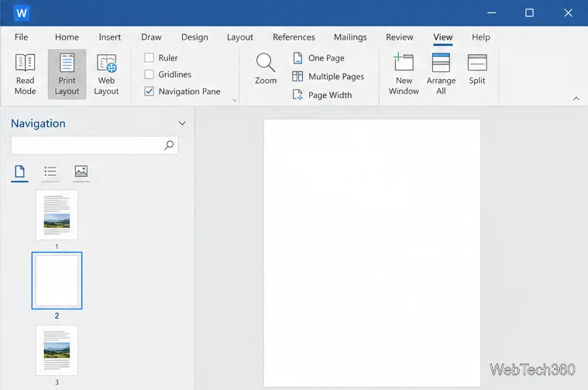Fit document to Page Width
588x390 pixels.
coord(322,95)
